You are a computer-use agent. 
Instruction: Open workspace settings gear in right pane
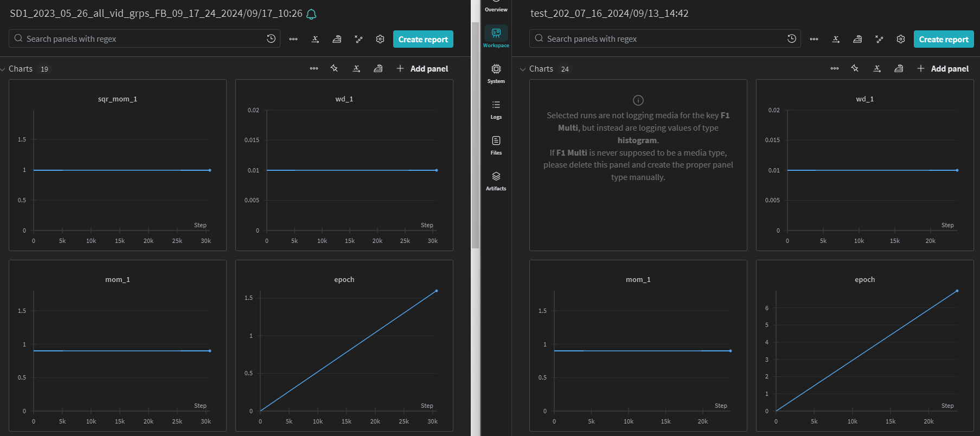pyautogui.click(x=901, y=39)
